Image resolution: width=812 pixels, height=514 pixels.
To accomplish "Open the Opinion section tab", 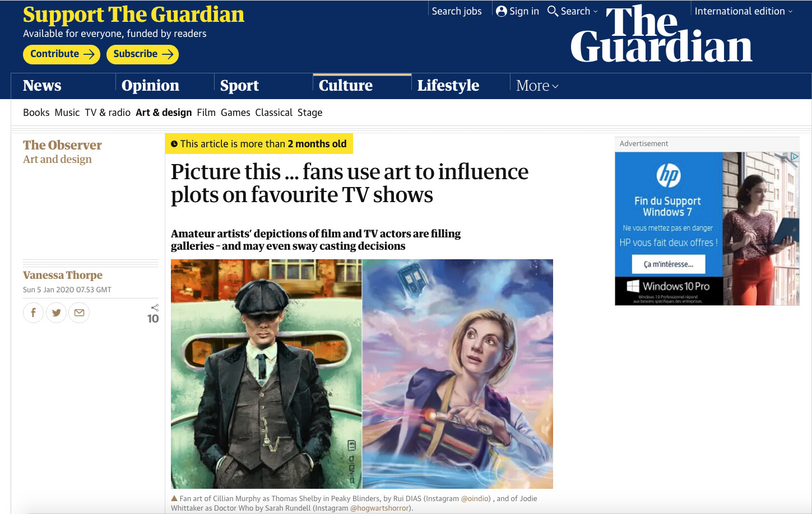I will [151, 86].
